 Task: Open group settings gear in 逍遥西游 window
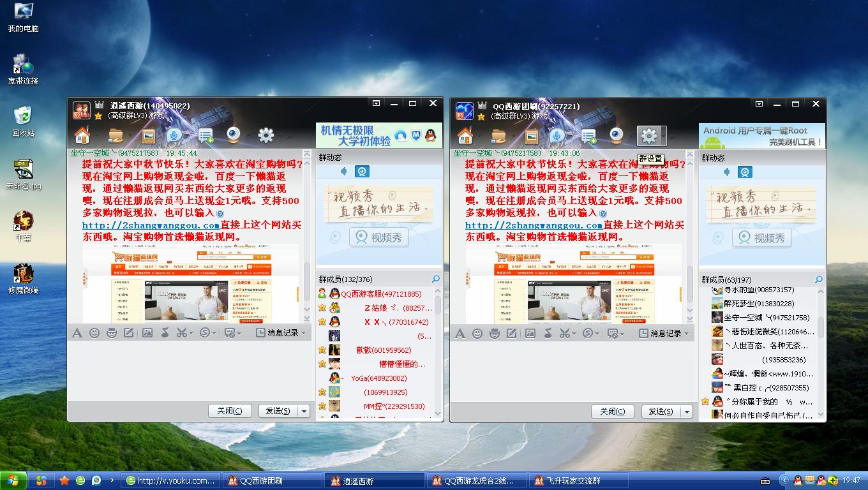tap(266, 135)
